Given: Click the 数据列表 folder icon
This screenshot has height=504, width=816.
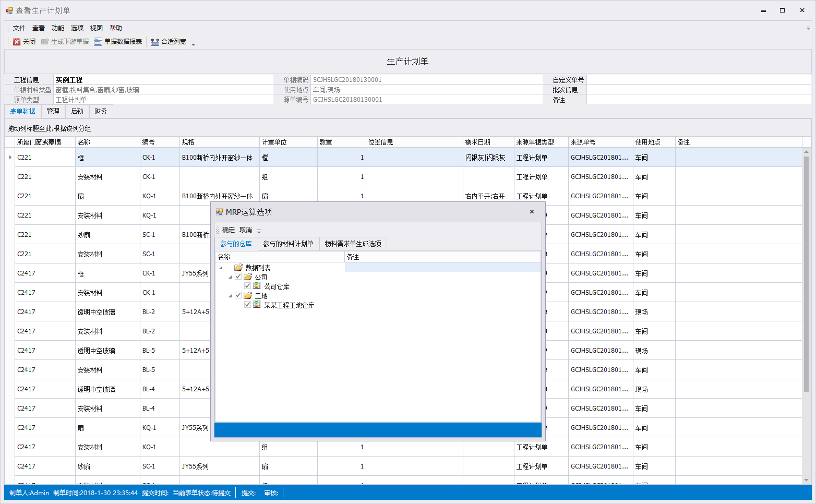Looking at the screenshot, I should (238, 267).
